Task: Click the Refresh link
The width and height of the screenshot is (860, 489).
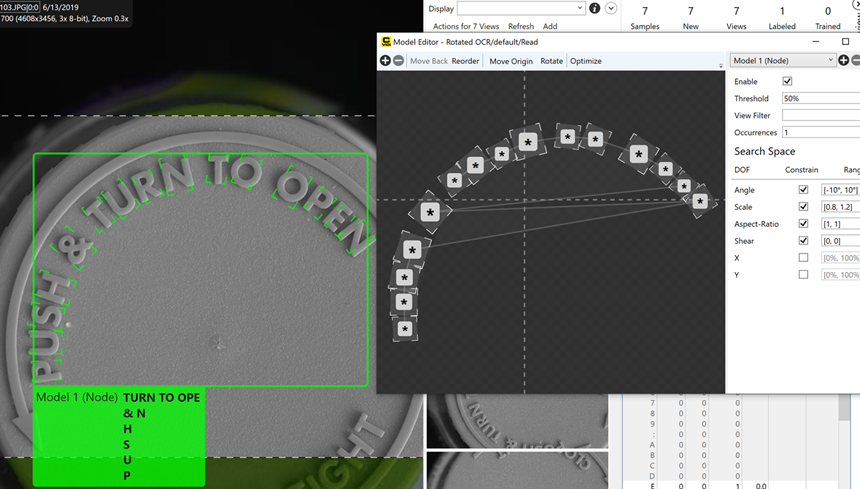Action: 520,26
